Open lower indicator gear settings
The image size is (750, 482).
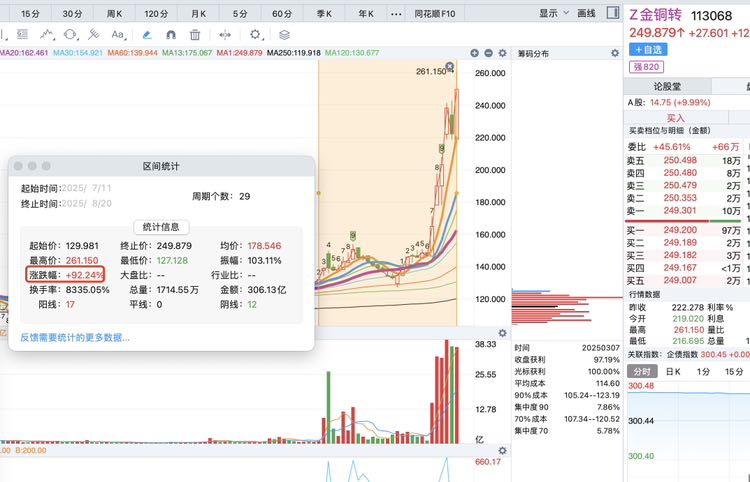point(502,450)
